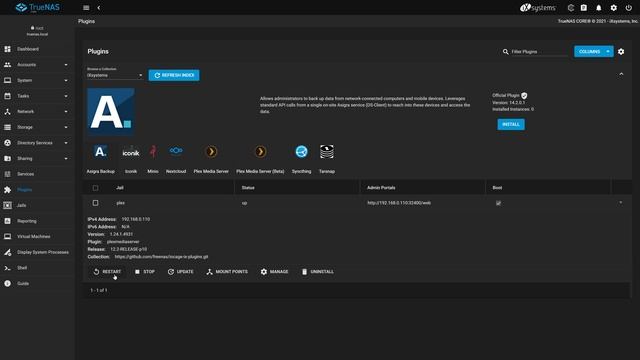The height and width of the screenshot is (360, 640).
Task: Select the Iconik plugin icon
Action: [x=131, y=152]
